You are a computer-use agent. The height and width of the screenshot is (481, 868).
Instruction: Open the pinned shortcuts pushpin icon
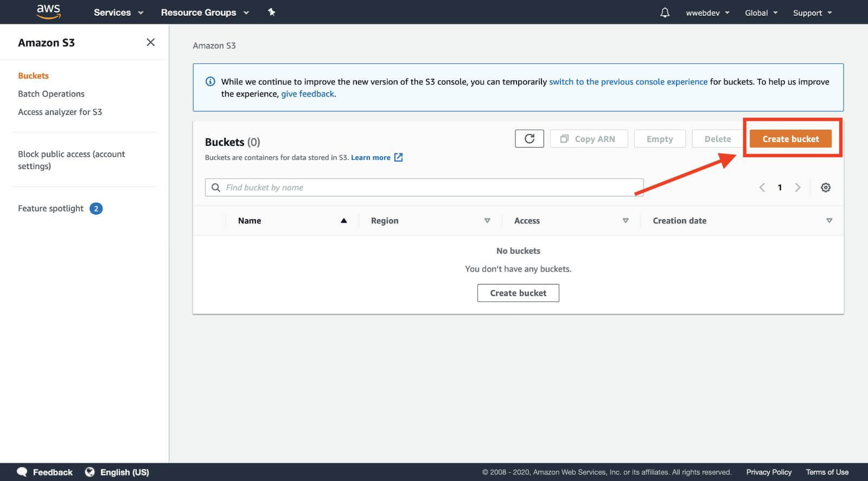(272, 12)
